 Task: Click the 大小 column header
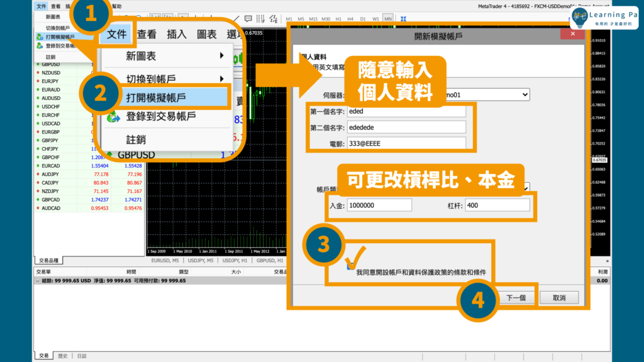click(x=236, y=271)
